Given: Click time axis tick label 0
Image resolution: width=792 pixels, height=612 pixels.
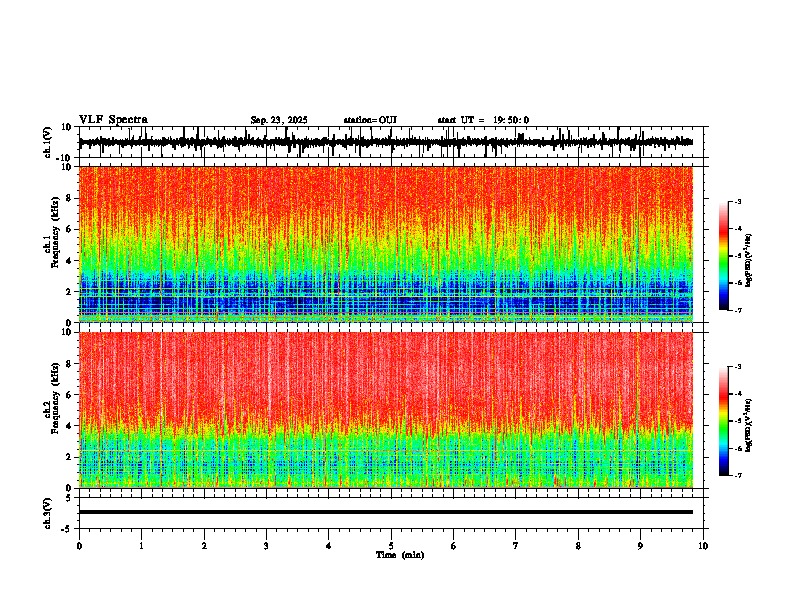Looking at the screenshot, I should [79, 546].
